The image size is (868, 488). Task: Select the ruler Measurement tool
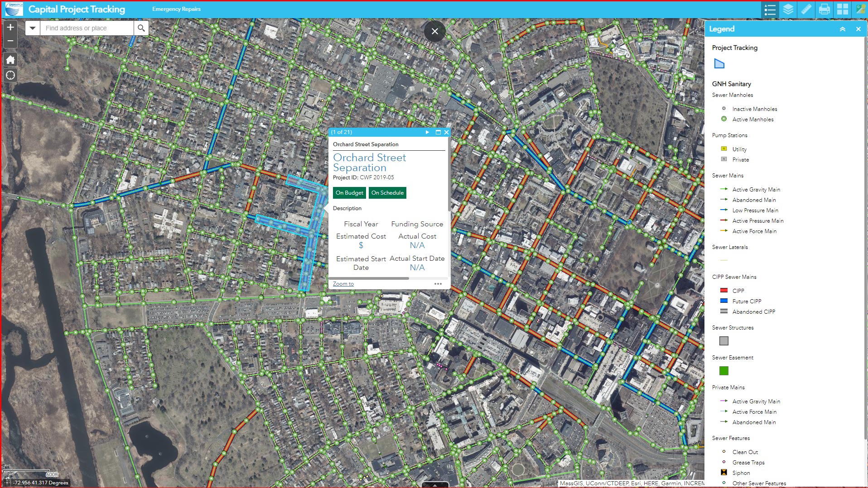tap(806, 10)
